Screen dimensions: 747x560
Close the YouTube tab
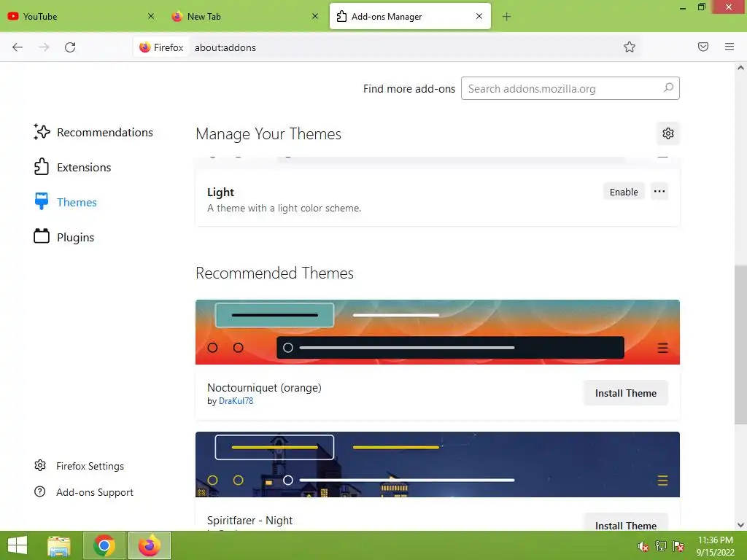(151, 16)
